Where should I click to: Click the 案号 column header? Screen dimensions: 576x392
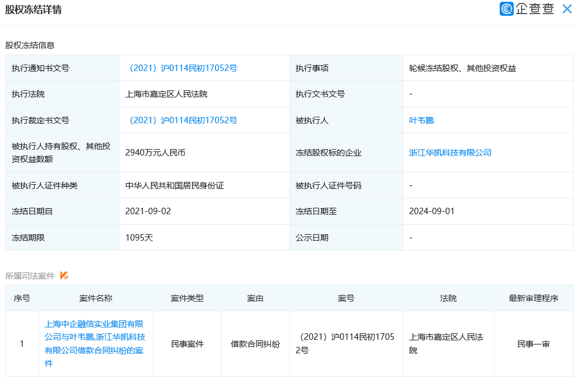coord(346,298)
